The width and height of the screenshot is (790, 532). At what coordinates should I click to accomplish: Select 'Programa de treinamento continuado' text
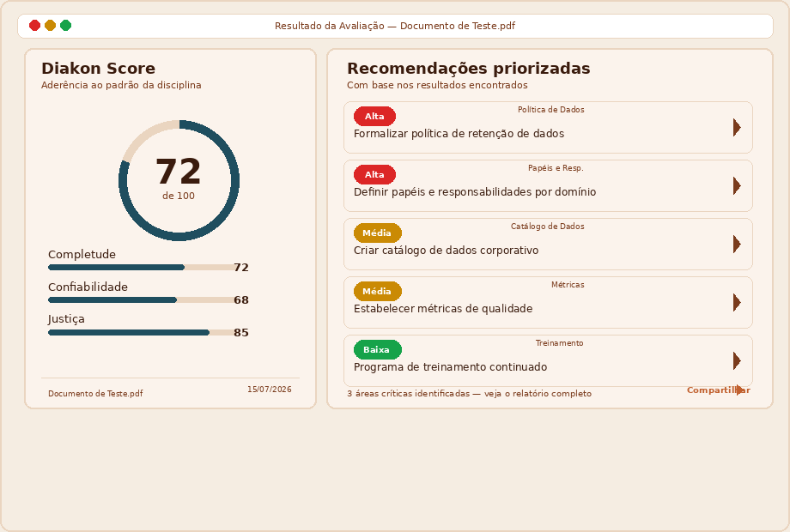pyautogui.click(x=451, y=367)
